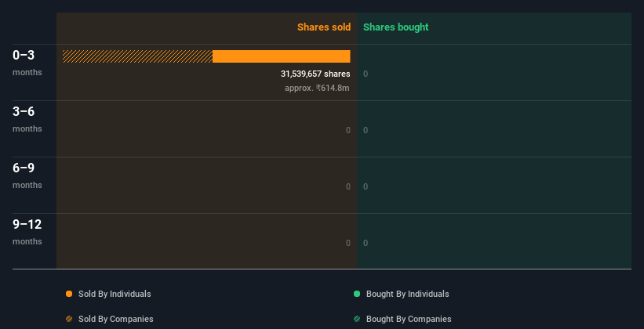Screen dimensions: 644x329
Task: Click the striped Sold By Companies legend icon
Action: (x=69, y=319)
